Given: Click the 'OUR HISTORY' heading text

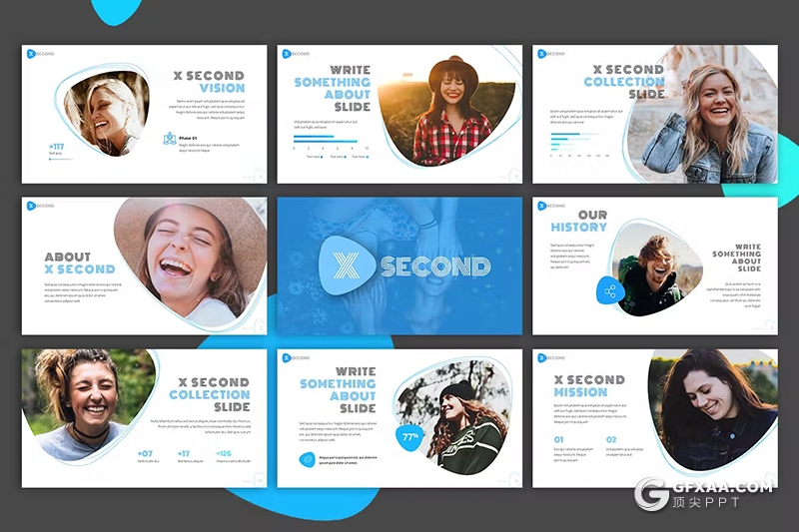Looking at the screenshot, I should point(578,222).
